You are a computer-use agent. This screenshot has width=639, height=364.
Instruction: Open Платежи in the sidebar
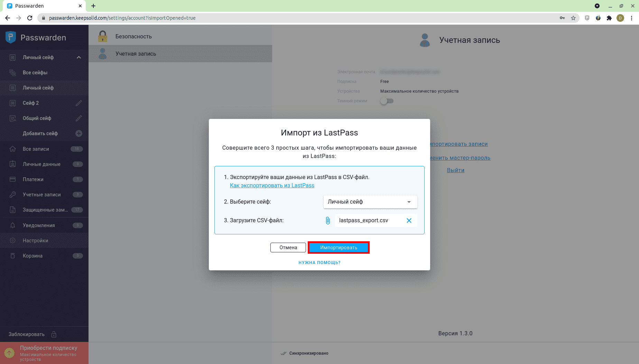pos(33,179)
